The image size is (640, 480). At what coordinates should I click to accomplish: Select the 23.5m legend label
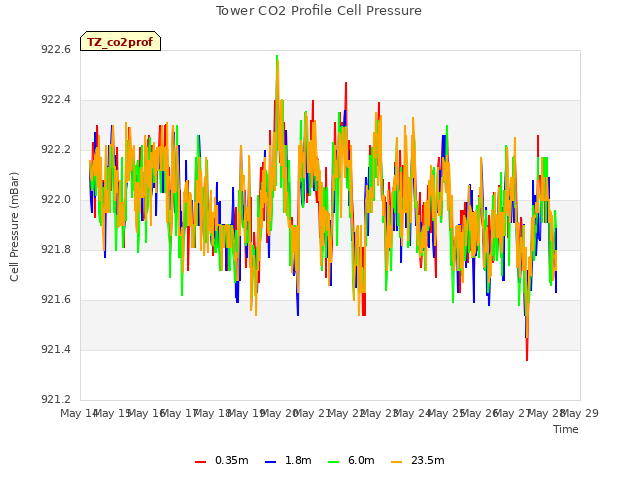[x=427, y=460]
